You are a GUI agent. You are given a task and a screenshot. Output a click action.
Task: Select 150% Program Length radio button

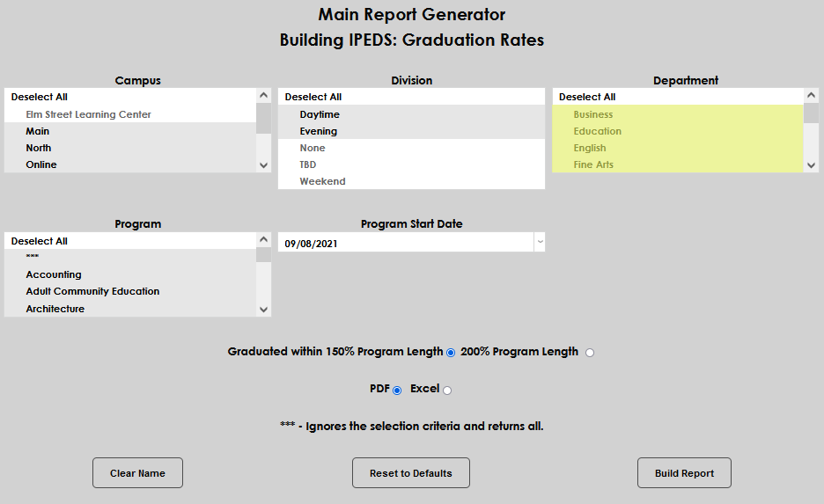pos(451,353)
